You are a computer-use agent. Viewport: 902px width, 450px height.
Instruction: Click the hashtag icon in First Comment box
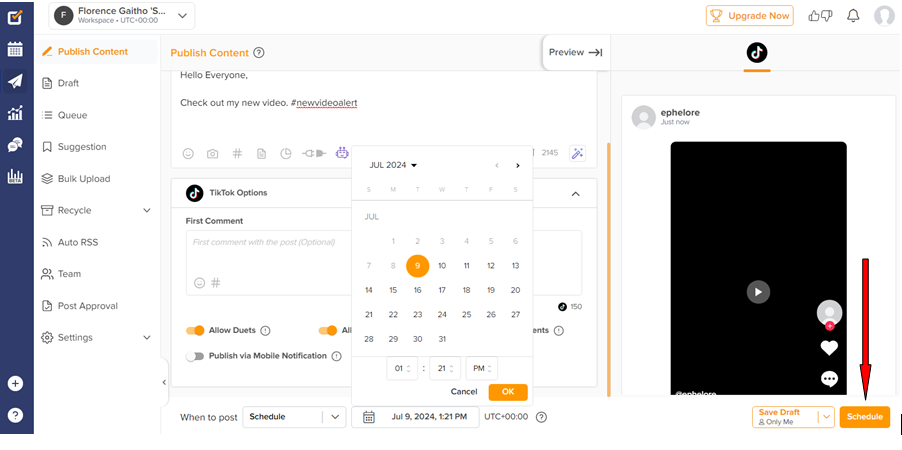(216, 283)
